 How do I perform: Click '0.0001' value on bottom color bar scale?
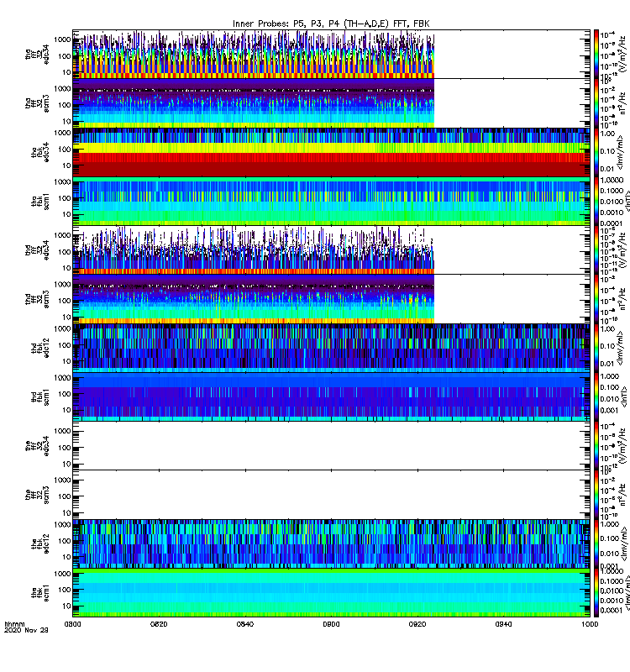(611, 610)
